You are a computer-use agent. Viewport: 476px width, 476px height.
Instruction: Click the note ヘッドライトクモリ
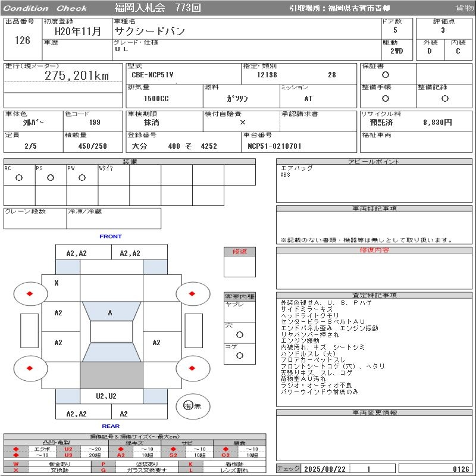tap(309, 315)
